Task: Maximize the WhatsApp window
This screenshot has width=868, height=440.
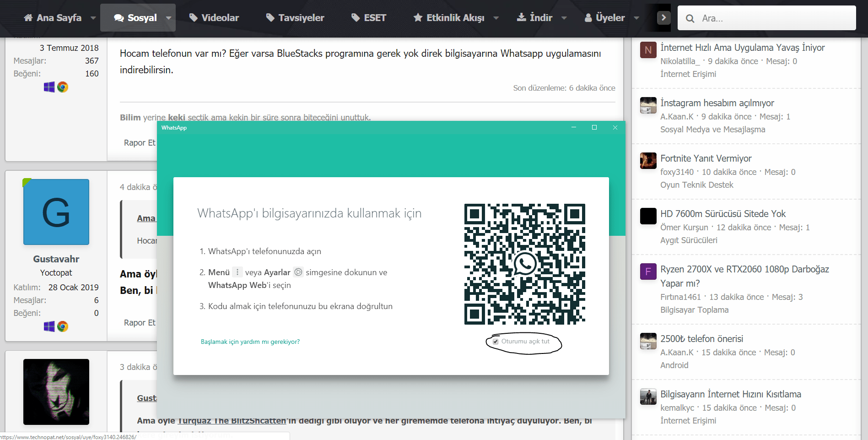Action: [594, 127]
